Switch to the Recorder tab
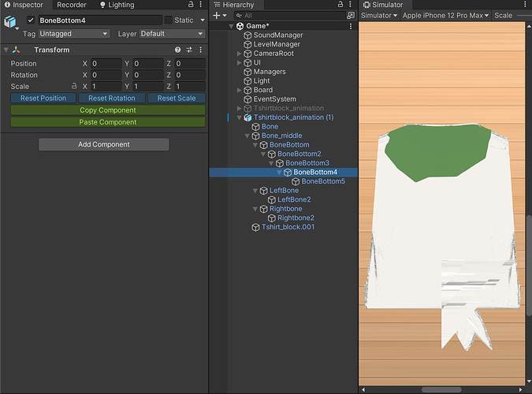 (x=72, y=5)
